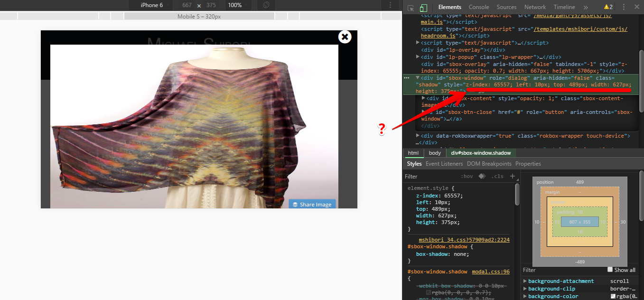Open the iPhone 6 device dropdown
644x300 pixels.
[x=151, y=5]
